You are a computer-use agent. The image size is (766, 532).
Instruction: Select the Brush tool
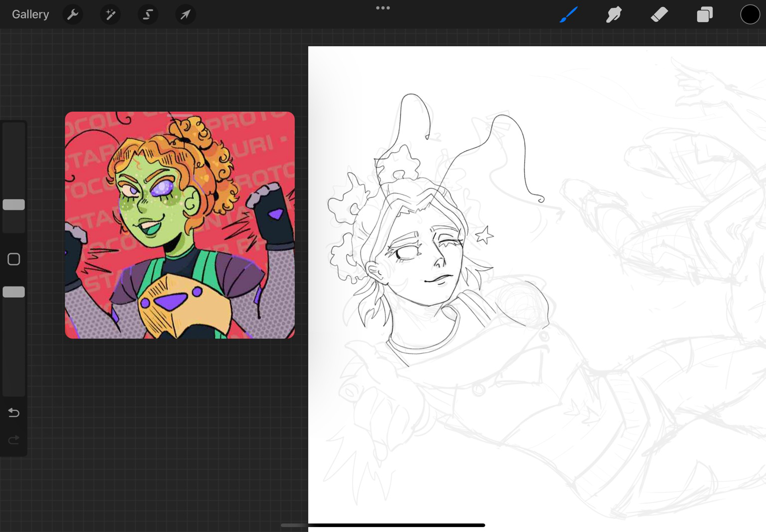tap(569, 14)
